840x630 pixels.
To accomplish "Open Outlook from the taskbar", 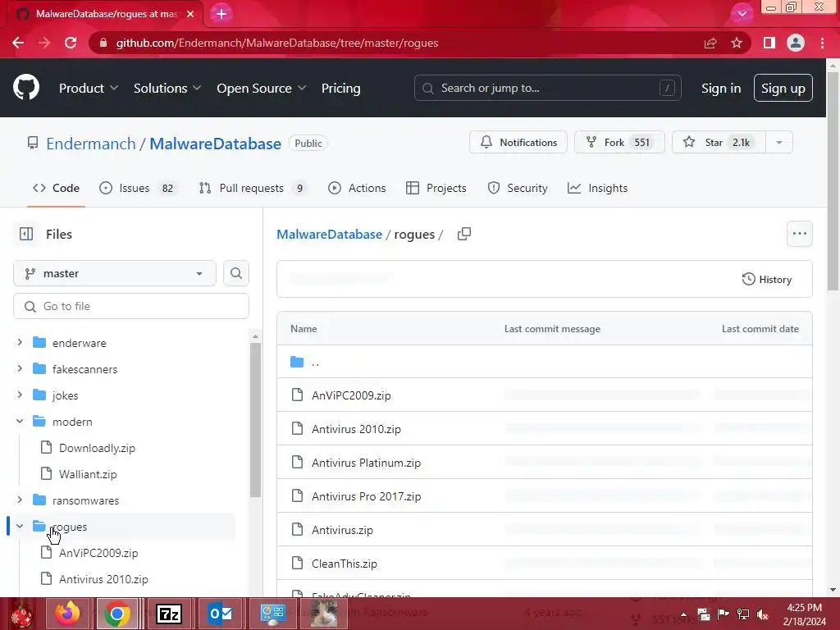I will [x=221, y=614].
